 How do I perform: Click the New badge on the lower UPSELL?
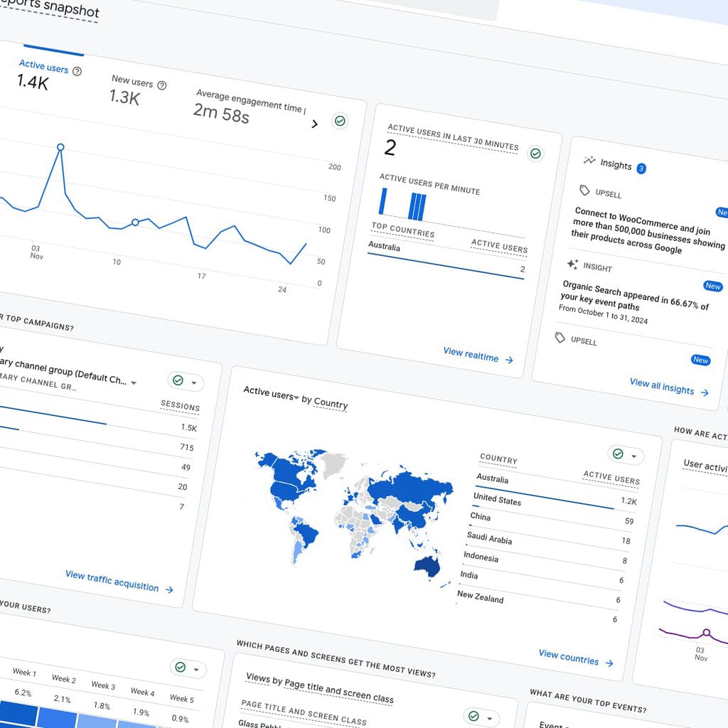click(700, 360)
